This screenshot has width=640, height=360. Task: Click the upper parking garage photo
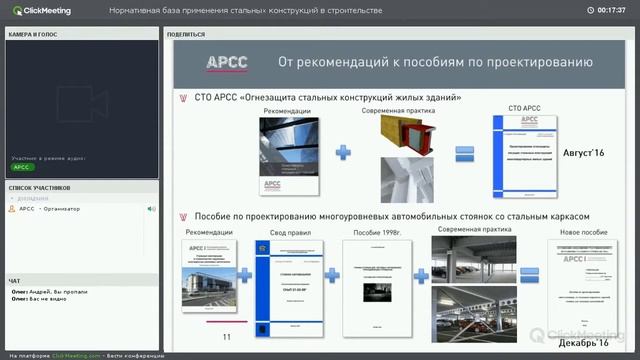coord(474,260)
